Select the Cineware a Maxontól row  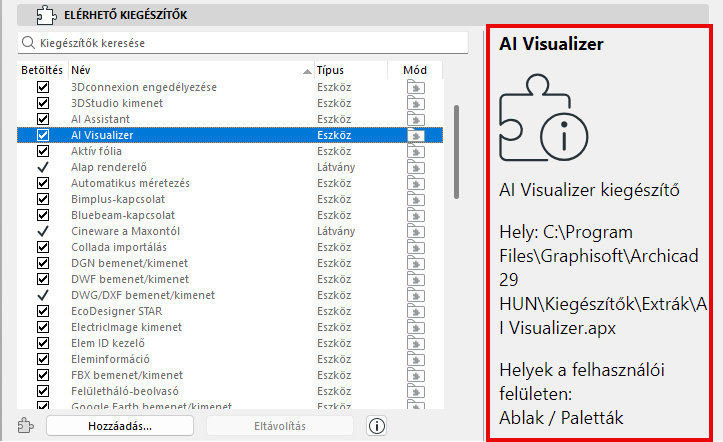click(230, 231)
